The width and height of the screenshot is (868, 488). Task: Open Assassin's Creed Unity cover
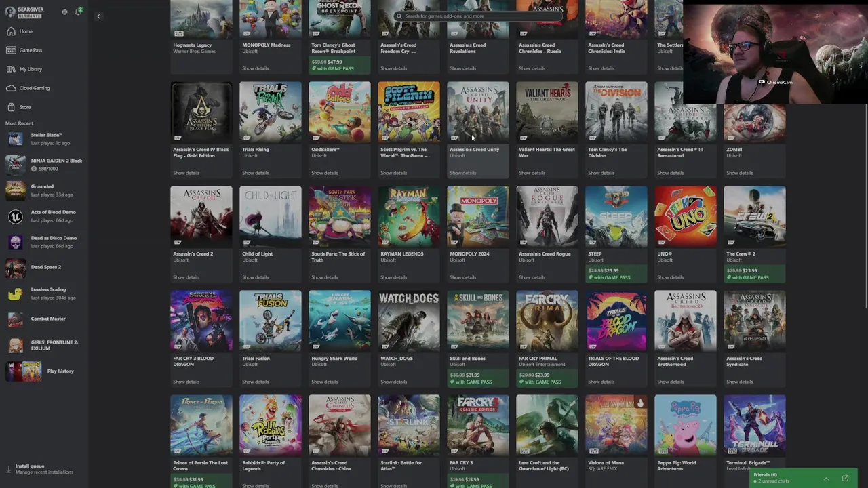pos(478,113)
